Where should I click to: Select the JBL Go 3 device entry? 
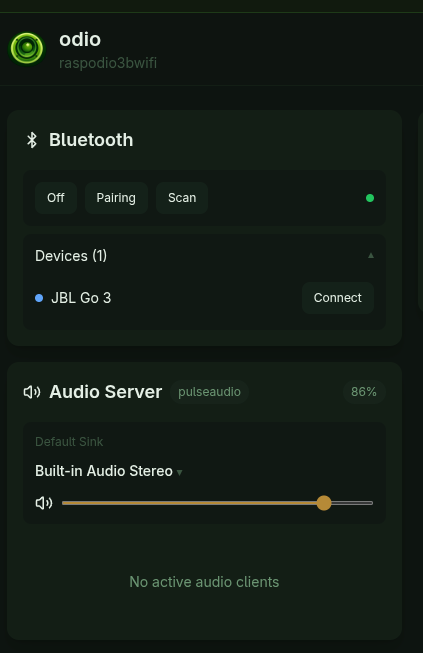pos(81,298)
